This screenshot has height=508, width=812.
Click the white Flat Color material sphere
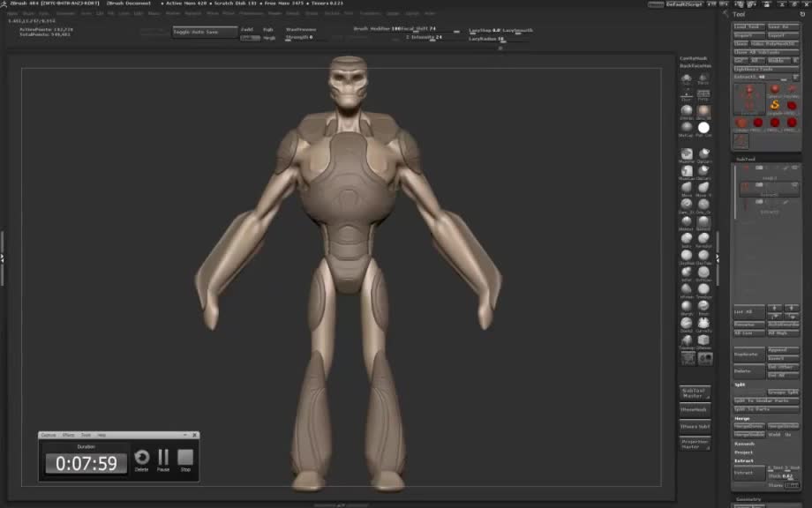pyautogui.click(x=703, y=127)
